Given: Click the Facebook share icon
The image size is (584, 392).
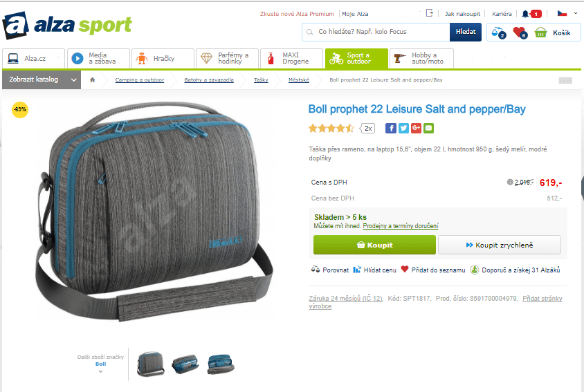Looking at the screenshot, I should tap(391, 129).
